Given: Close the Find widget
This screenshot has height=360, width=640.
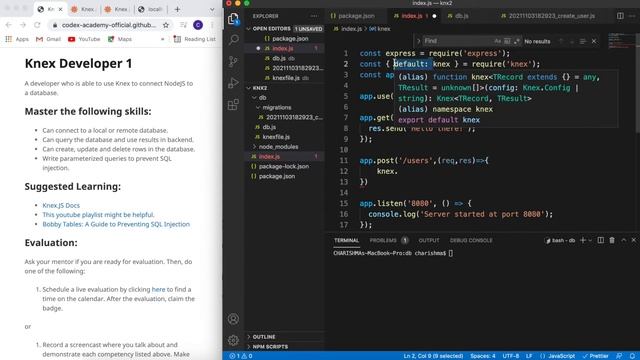Looking at the screenshot, I should [x=594, y=41].
